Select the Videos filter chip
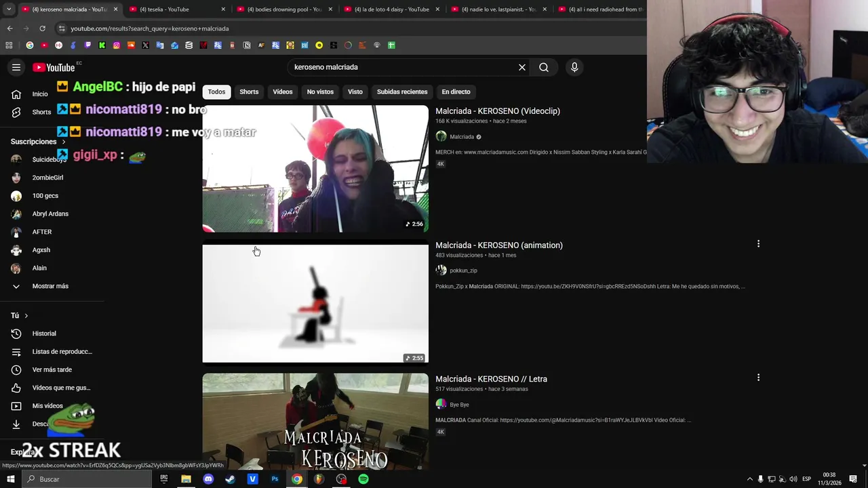This screenshot has height=488, width=868. click(283, 91)
